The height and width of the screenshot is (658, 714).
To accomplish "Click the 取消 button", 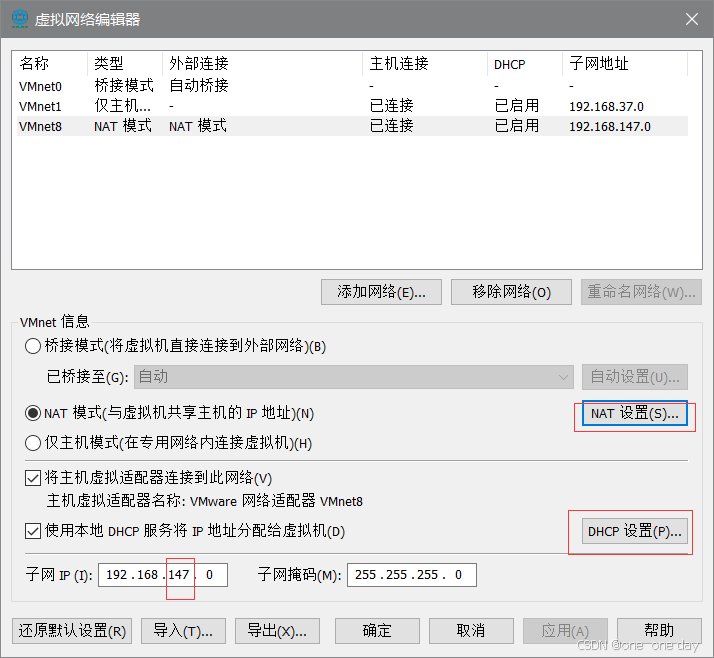I will [471, 631].
